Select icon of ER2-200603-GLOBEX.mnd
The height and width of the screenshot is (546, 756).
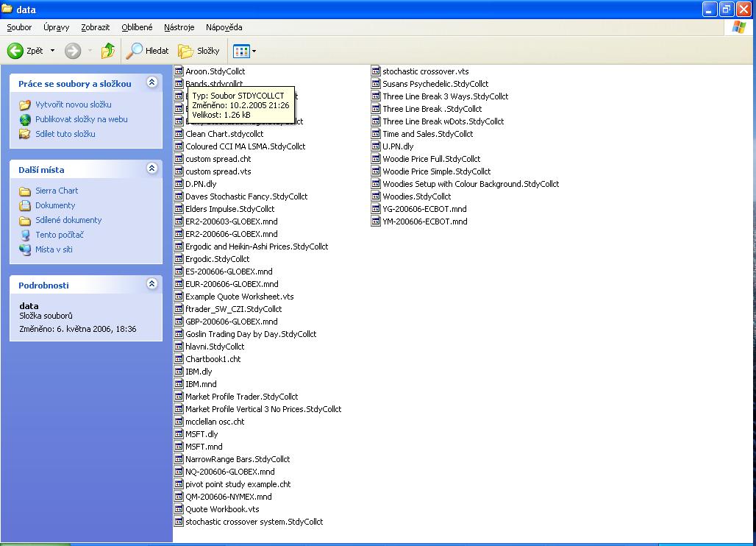pos(179,221)
